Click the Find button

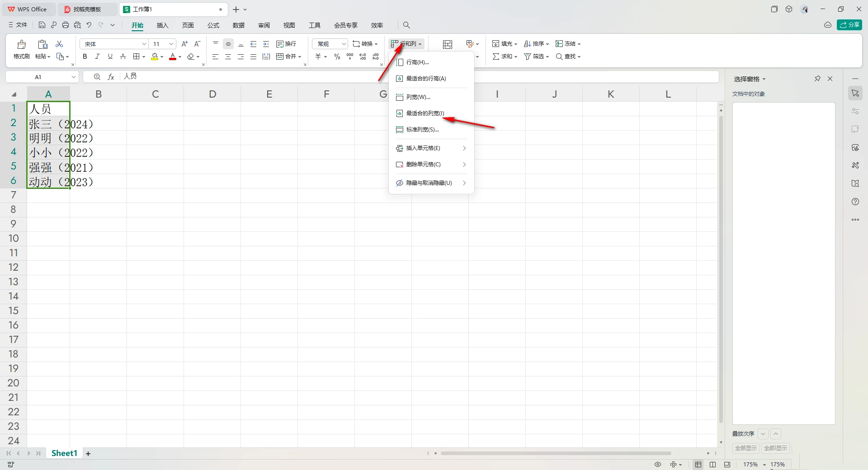point(568,56)
